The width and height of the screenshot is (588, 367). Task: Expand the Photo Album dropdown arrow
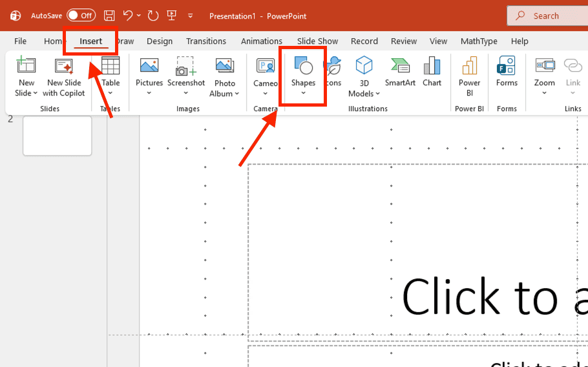pyautogui.click(x=237, y=94)
